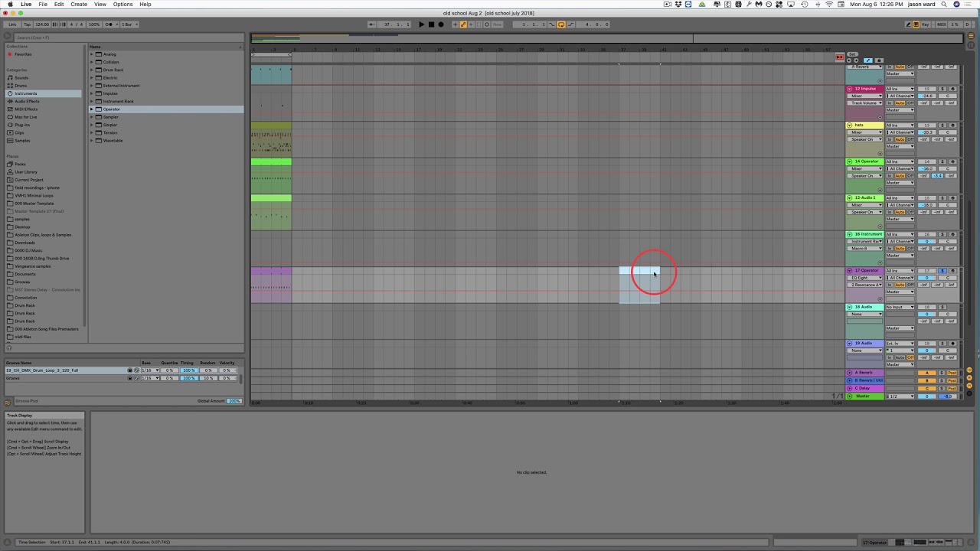Expand the Drum Rack folder
980x551 pixels.
coord(91,70)
